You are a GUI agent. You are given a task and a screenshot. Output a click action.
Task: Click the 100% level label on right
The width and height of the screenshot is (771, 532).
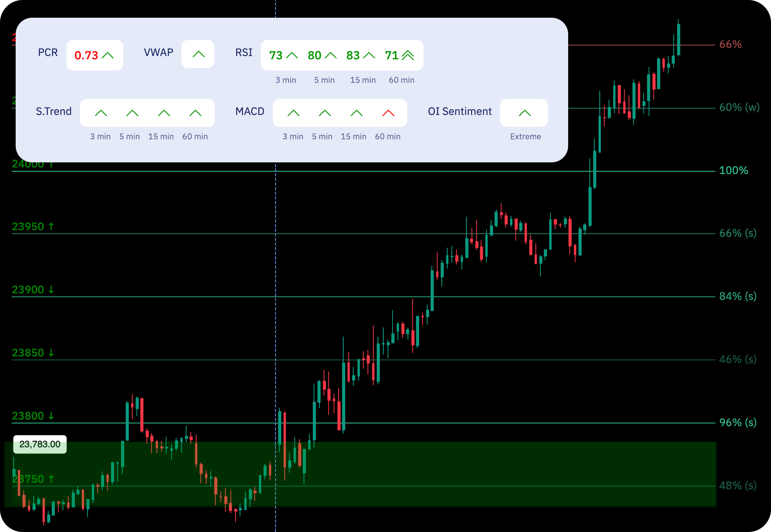point(733,170)
